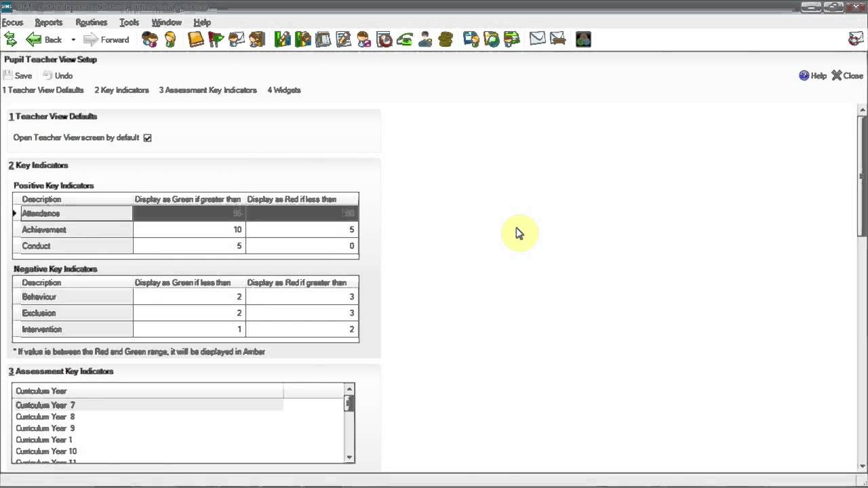Close the Pupil Teacher View Setup page
Image resolution: width=868 pixels, height=488 pixels.
[x=848, y=76]
